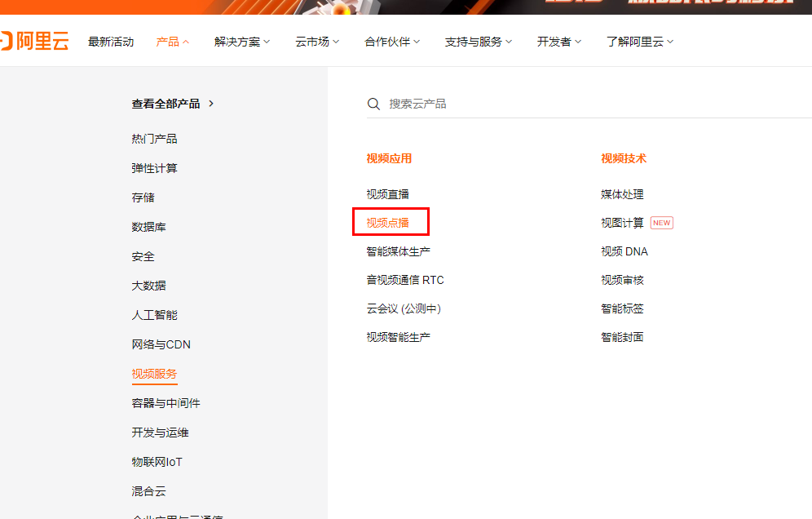Select the 人工智能 category
The image size is (812, 519).
154,315
